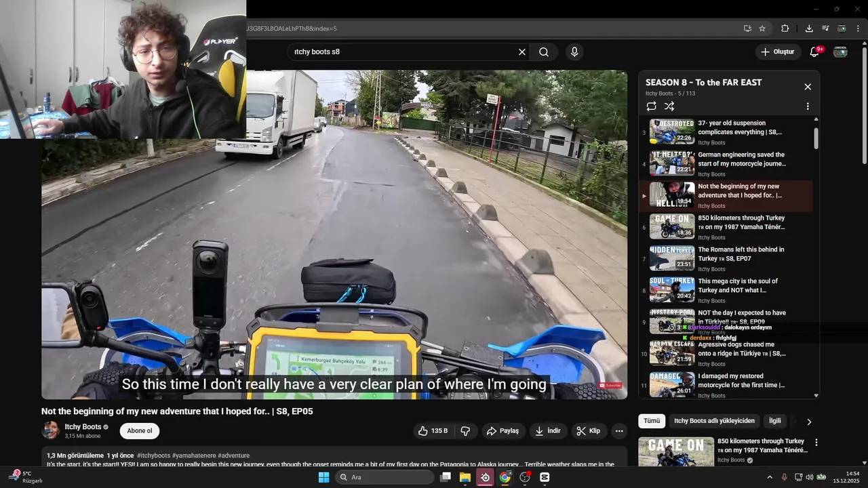
Task: Play '850 kilometers through Turkey' playlist item
Action: (x=726, y=227)
